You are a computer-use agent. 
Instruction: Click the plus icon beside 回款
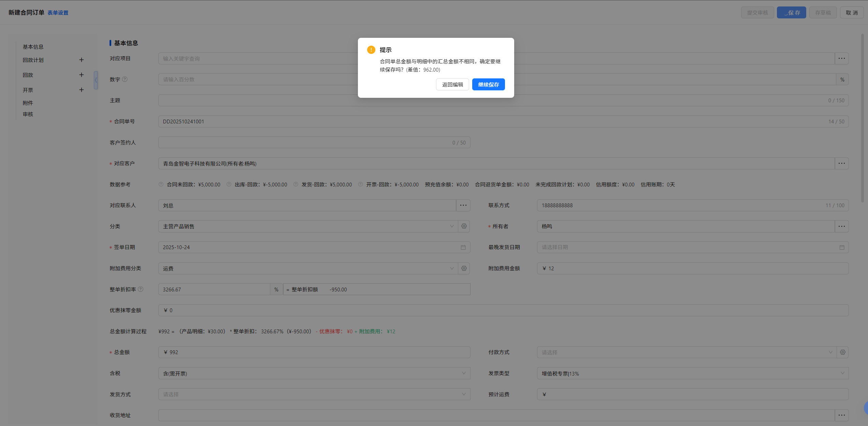coord(81,75)
